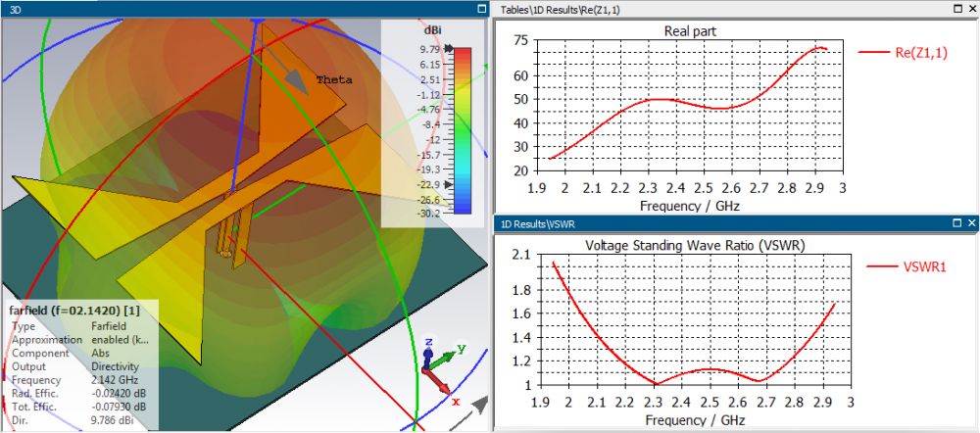Close the VSWR plot window
The width and height of the screenshot is (980, 433).
coord(972,223)
